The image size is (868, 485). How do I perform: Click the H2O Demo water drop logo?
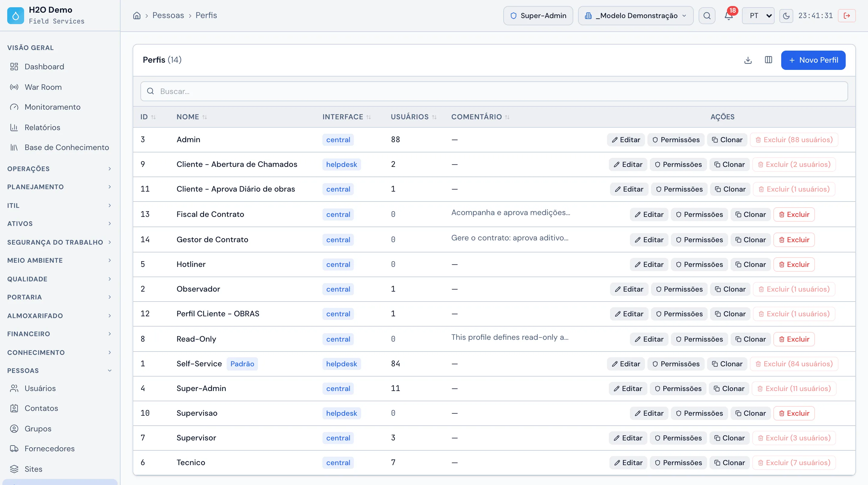pyautogui.click(x=15, y=15)
